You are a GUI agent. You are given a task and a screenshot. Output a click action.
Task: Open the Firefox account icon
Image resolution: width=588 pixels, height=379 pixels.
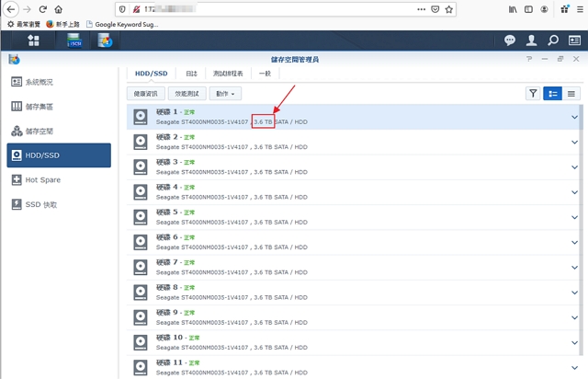[544, 9]
